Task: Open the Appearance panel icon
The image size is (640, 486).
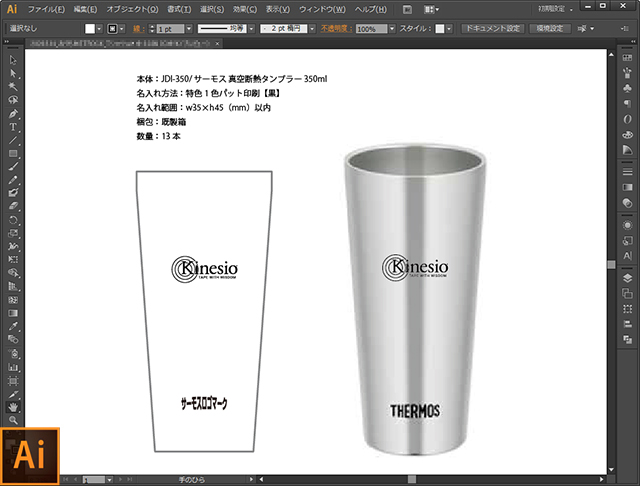Action: tap(627, 225)
